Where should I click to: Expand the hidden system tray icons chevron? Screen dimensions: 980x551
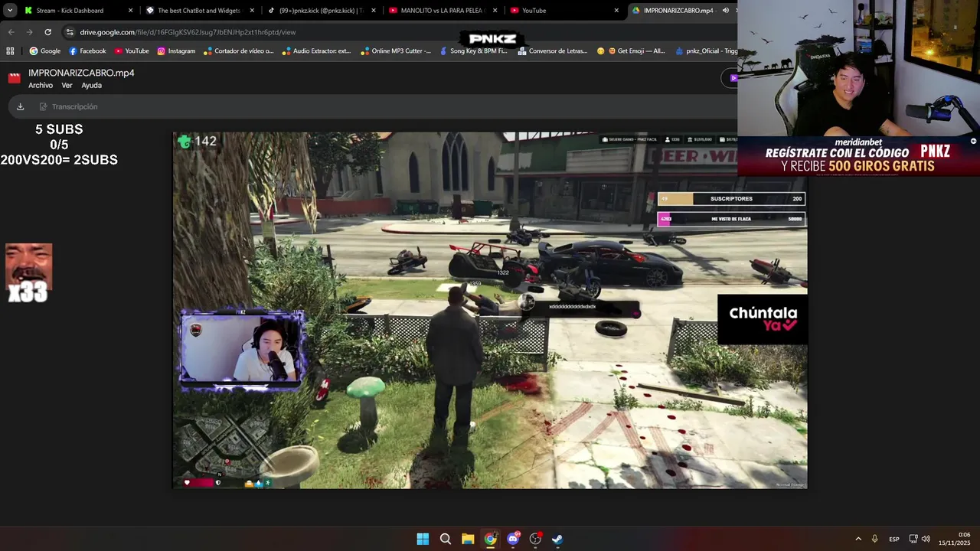858,539
